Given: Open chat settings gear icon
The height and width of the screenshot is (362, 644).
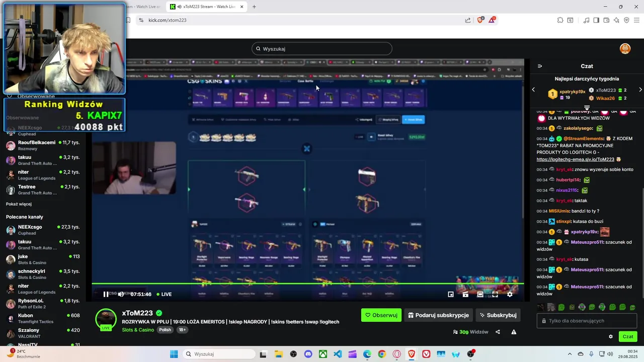Looking at the screenshot, I should pyautogui.click(x=611, y=337).
